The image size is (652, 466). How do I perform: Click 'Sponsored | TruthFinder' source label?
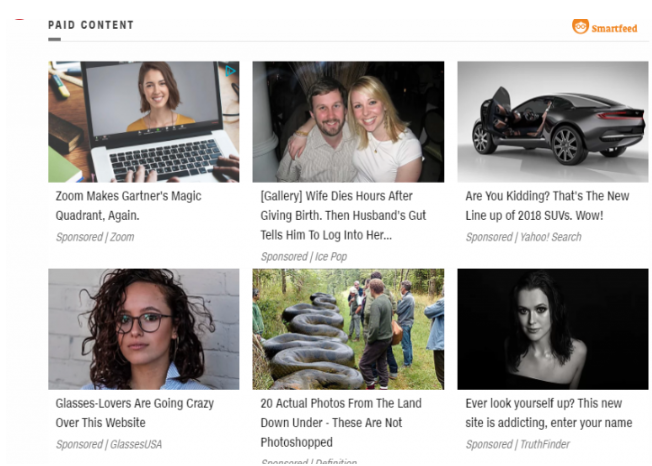pyautogui.click(x=517, y=444)
